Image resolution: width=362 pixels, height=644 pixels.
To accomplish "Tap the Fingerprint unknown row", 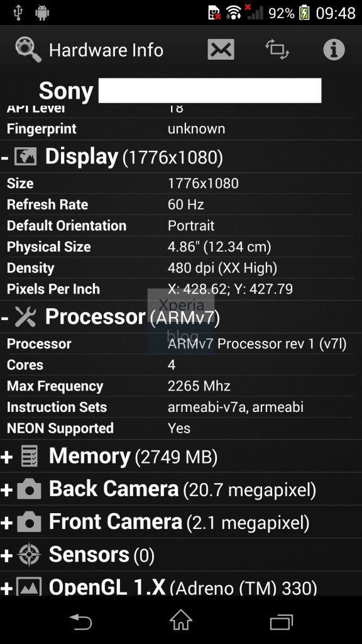I will (180, 129).
